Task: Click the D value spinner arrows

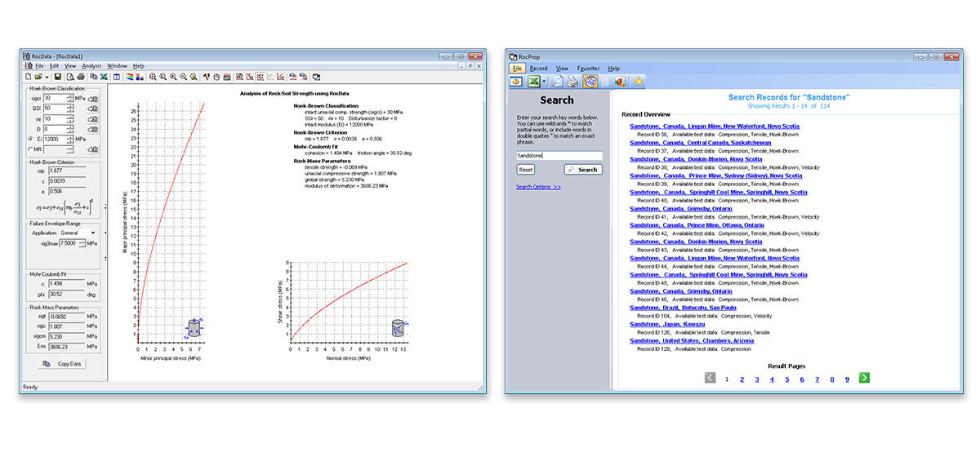Action: point(70,129)
